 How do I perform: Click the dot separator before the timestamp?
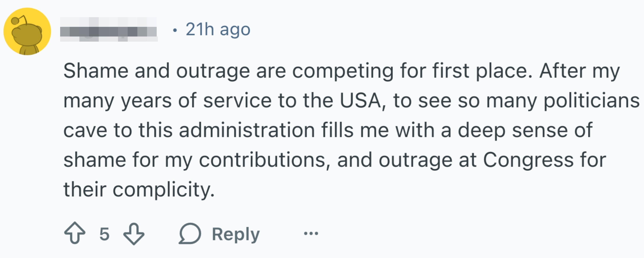click(175, 30)
